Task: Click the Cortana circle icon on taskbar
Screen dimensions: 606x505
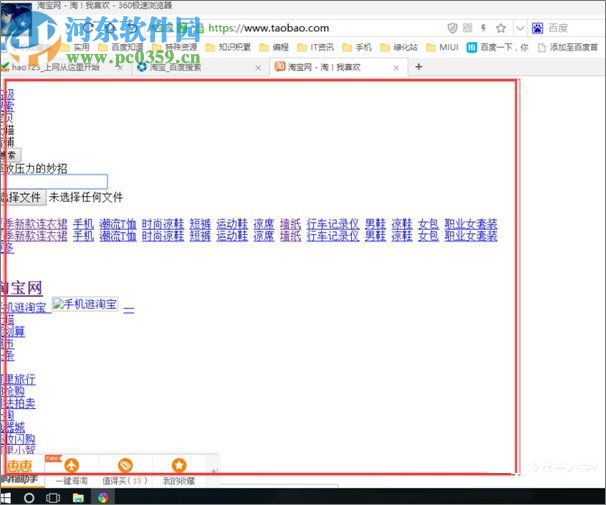Action: (x=29, y=496)
